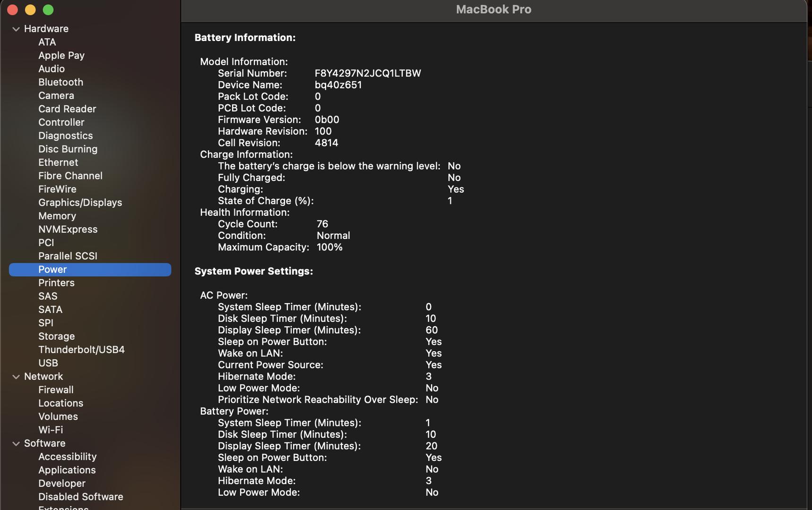Select the highlighted Power item
This screenshot has width=812, height=510.
pyautogui.click(x=52, y=270)
